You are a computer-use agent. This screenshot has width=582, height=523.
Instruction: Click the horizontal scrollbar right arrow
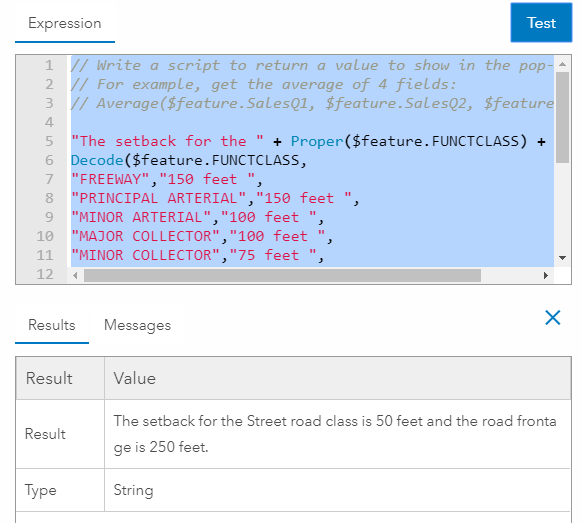point(546,275)
